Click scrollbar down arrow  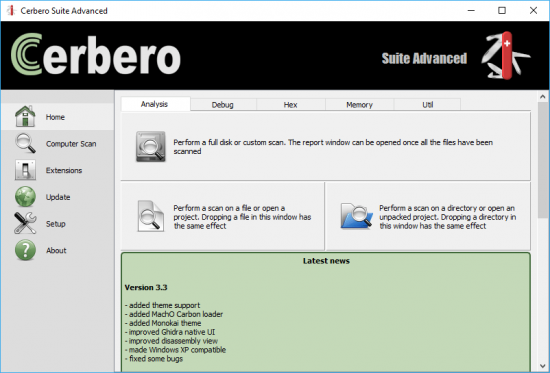[543, 366]
